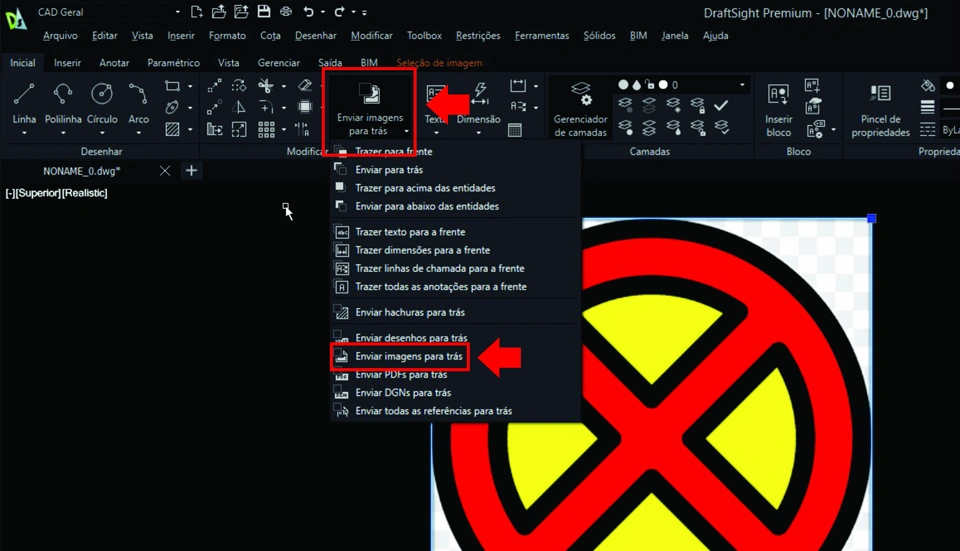This screenshot has width=960, height=551.
Task: Choose Enviar hachuras para trás
Action: click(x=455, y=312)
